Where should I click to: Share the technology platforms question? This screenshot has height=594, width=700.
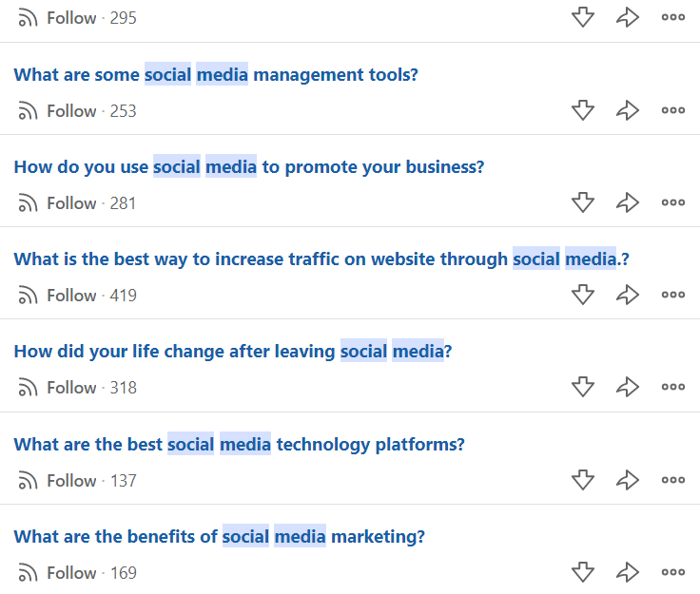[628, 480]
